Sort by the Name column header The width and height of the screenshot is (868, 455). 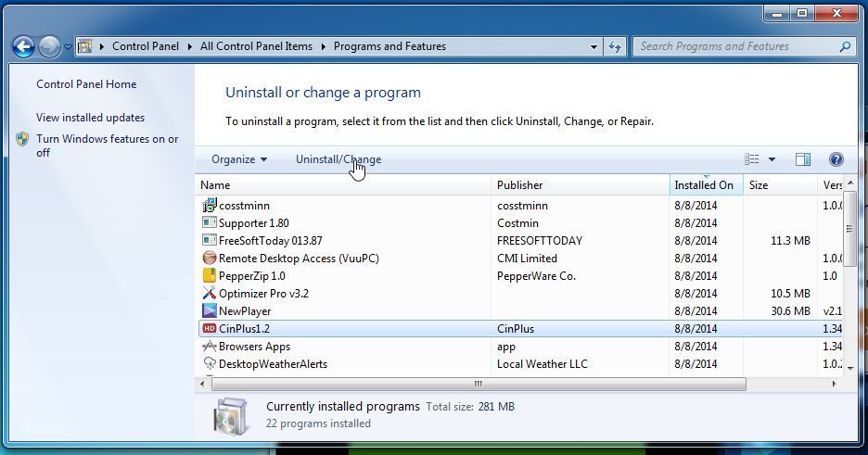(x=343, y=184)
